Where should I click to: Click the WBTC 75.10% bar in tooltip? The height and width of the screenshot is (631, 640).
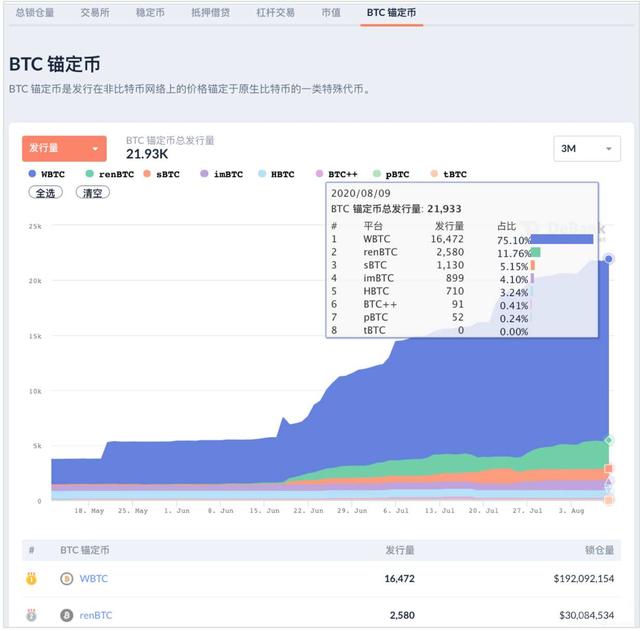click(562, 239)
